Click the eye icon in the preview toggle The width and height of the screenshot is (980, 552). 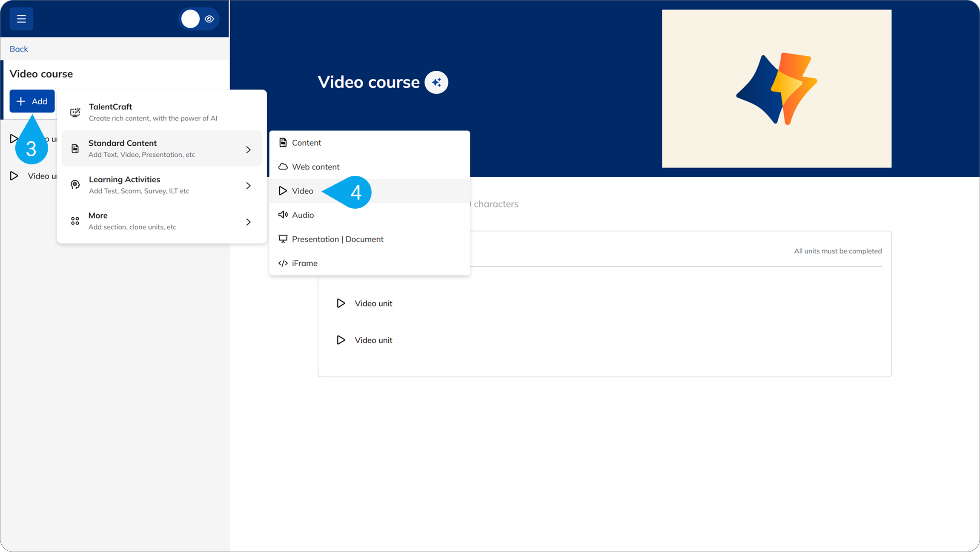click(x=209, y=19)
